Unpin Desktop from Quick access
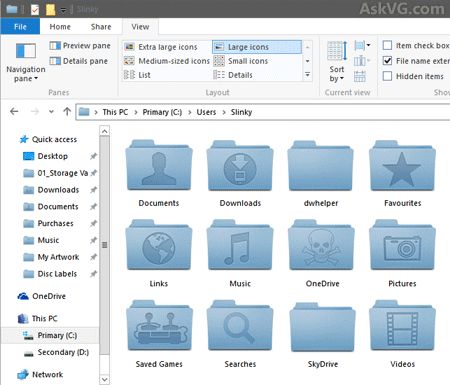 (93, 156)
